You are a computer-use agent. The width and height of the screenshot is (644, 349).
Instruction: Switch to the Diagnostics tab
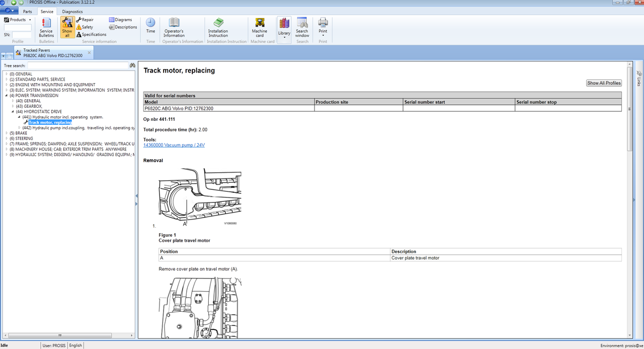[x=72, y=11]
